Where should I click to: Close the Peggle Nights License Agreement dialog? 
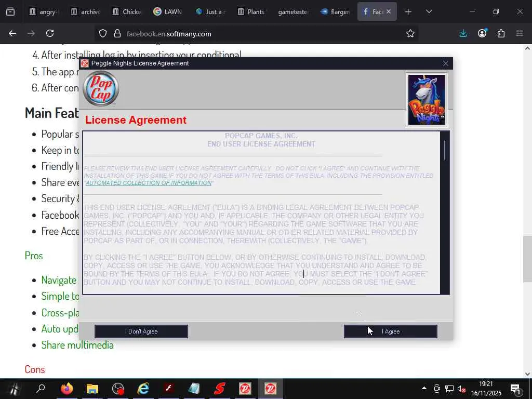click(445, 63)
